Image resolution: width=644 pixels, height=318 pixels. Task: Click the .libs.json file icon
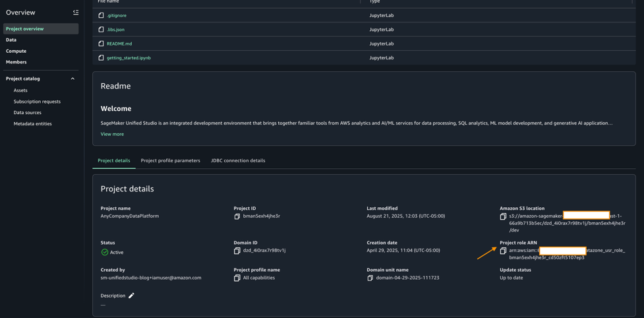[101, 30]
